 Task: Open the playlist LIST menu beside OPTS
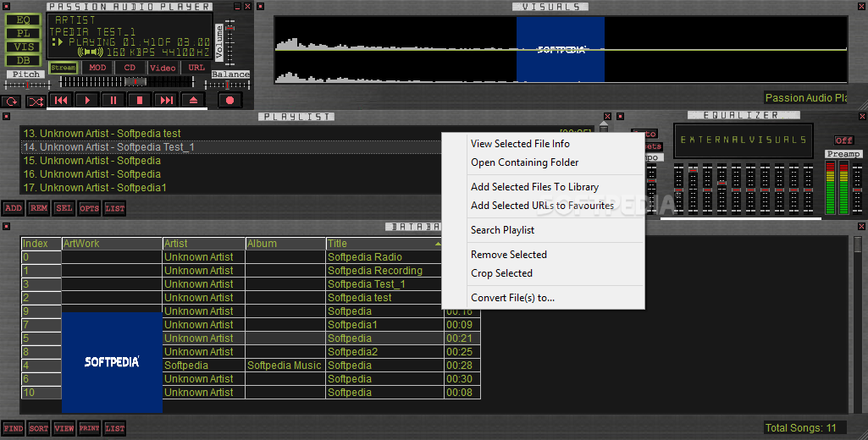click(114, 208)
